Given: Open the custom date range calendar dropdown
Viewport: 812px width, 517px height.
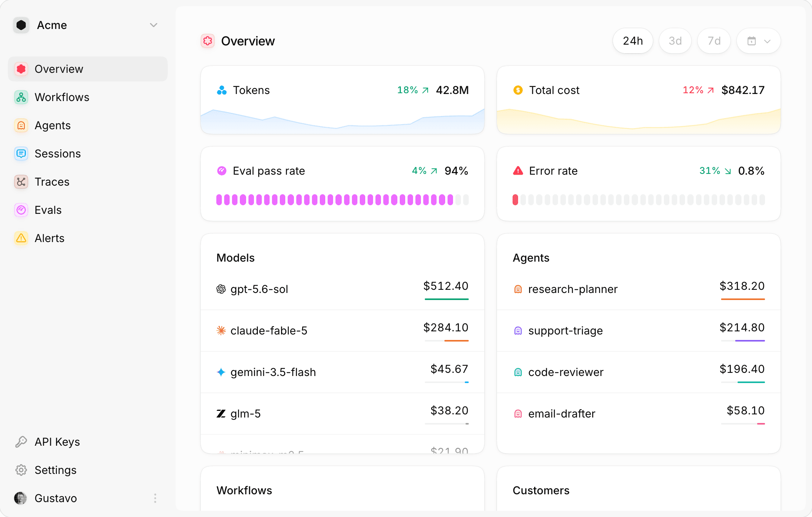Looking at the screenshot, I should coord(759,41).
